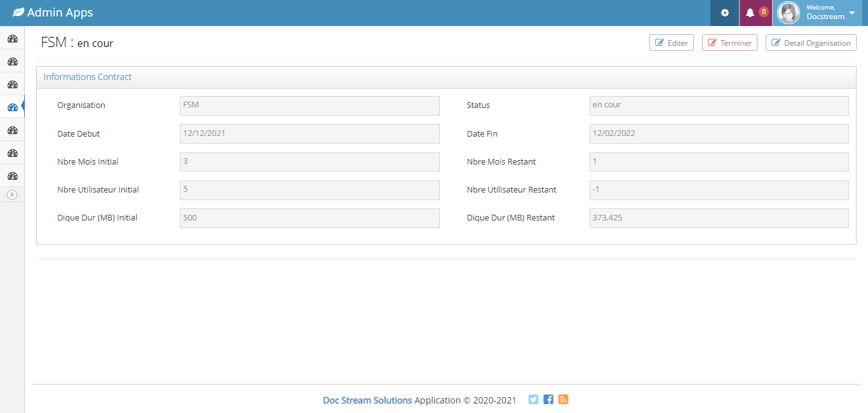
Task: Follow the Doc Stream Solutions footer link
Action: (367, 400)
